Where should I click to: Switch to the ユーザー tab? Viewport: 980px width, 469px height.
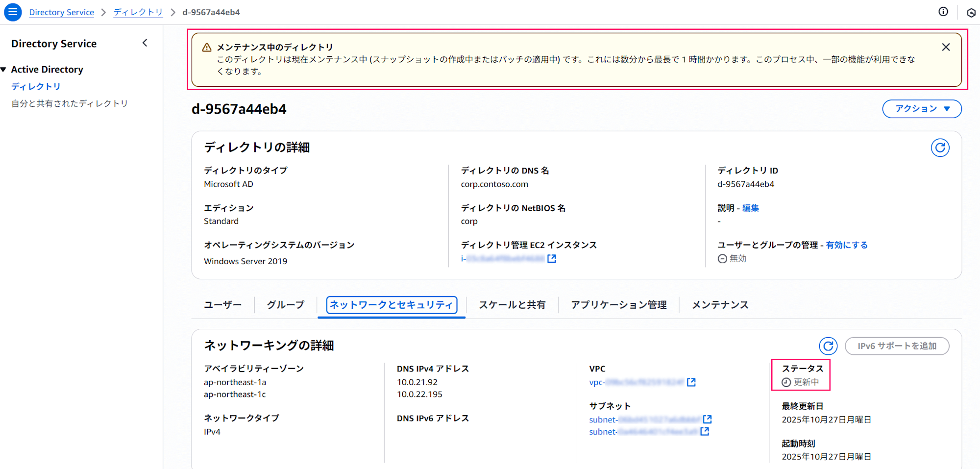pos(223,305)
